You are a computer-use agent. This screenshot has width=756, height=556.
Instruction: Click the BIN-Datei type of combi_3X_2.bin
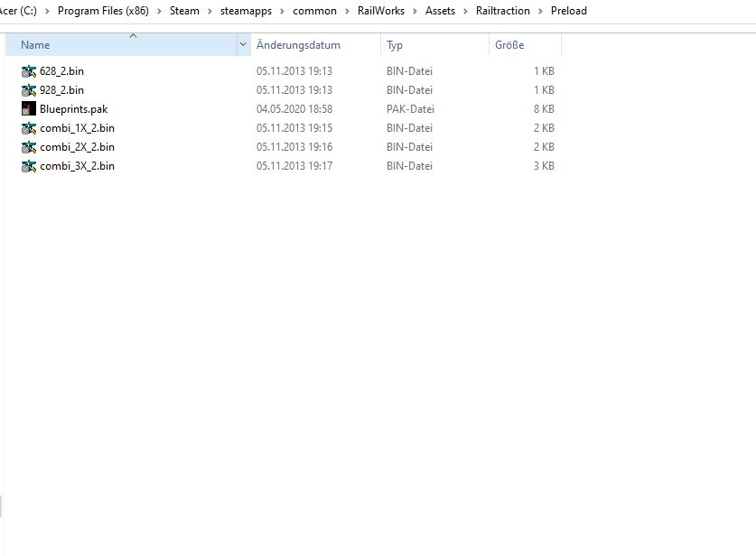point(409,166)
